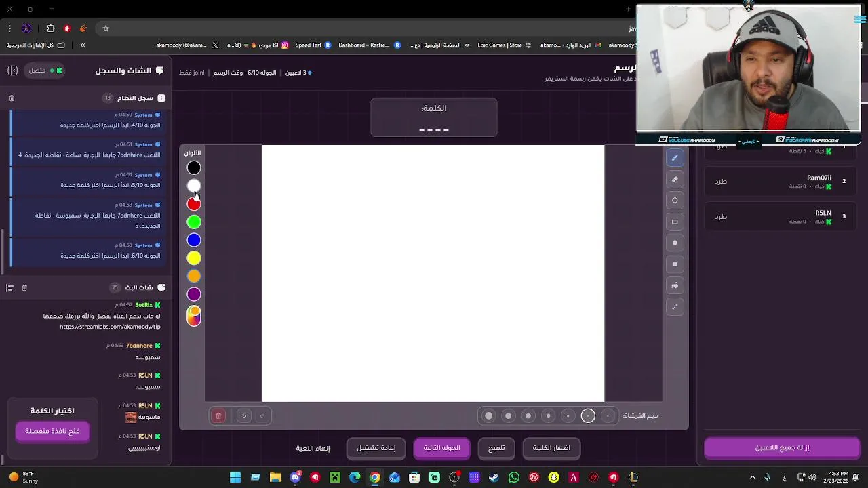The width and height of the screenshot is (868, 488).
Task: Select the outline rectangle shape tool
Action: tap(675, 222)
